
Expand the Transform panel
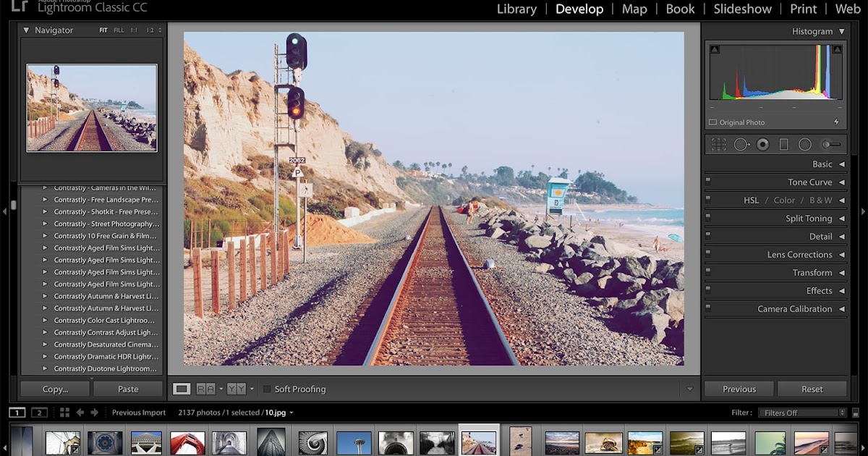(842, 273)
